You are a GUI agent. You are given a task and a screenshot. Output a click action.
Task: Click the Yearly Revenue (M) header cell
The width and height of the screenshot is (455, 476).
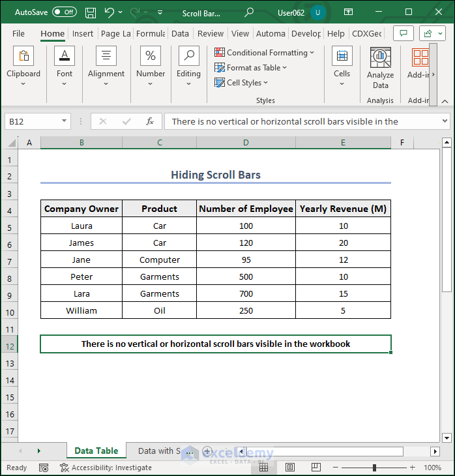[343, 209]
